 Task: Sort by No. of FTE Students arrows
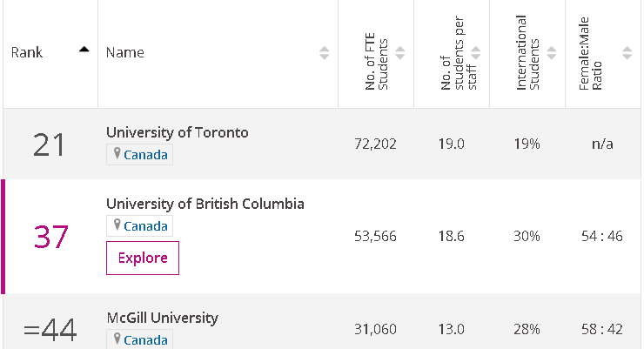click(399, 53)
